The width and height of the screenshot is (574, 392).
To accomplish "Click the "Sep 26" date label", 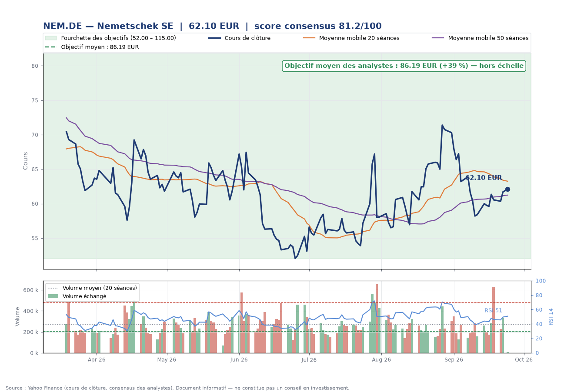I will pyautogui.click(x=454, y=360).
